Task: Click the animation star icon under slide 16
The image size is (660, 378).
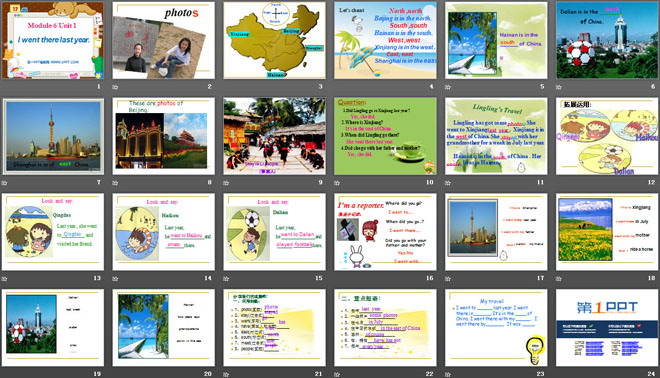Action: click(x=337, y=279)
